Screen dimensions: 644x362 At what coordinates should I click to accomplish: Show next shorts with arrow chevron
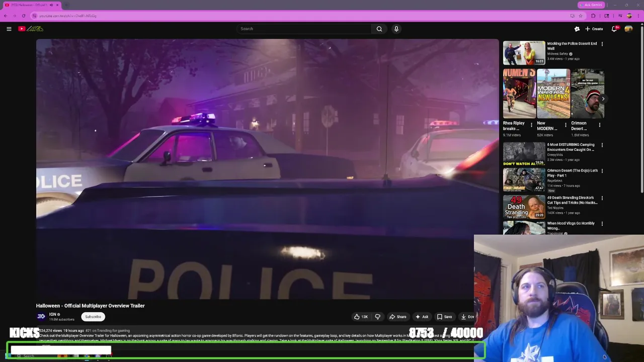(x=603, y=99)
